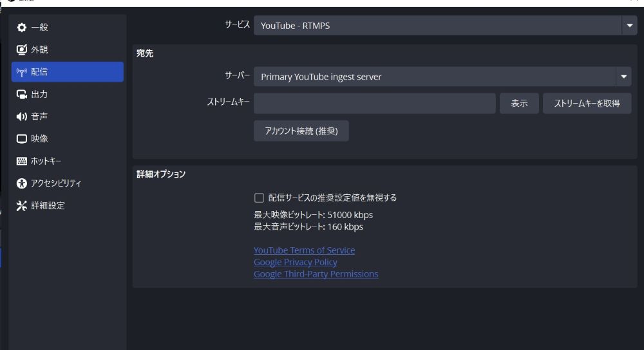Toggle 配信サービスの推奨設定値を無視する checkbox
Screen dimensions: 644x350
(x=259, y=198)
